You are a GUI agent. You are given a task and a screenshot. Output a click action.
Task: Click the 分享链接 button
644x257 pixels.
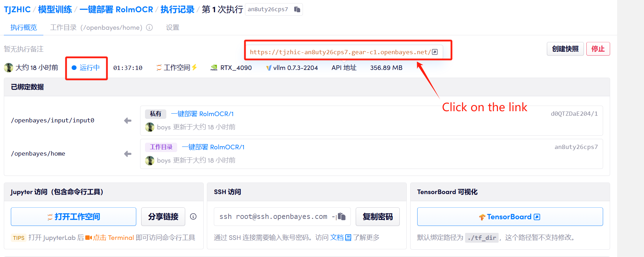coord(163,217)
